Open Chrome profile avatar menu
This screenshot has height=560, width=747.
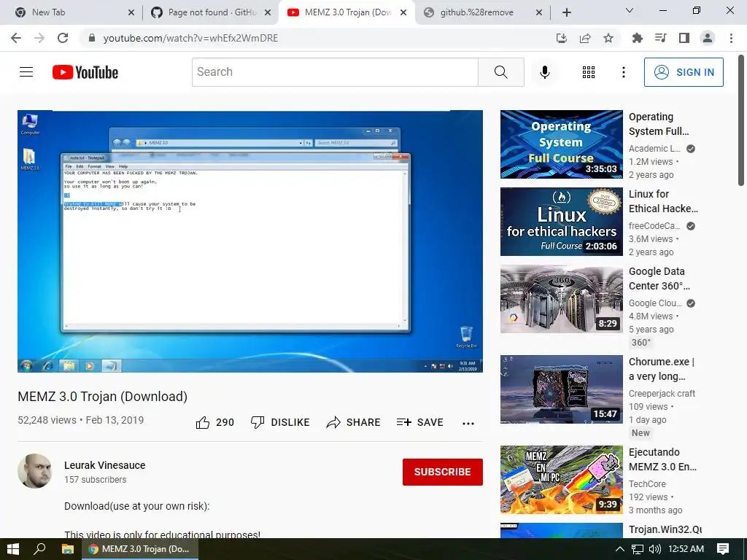pyautogui.click(x=708, y=38)
